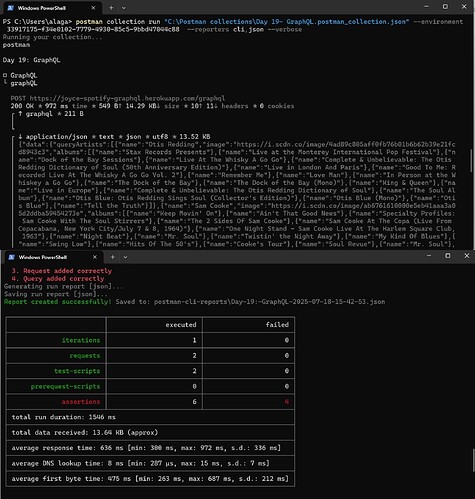Image resolution: width=475 pixels, height=499 pixels.
Task: Open tab dropdown in bottom PowerShell window
Action: pos(125,257)
